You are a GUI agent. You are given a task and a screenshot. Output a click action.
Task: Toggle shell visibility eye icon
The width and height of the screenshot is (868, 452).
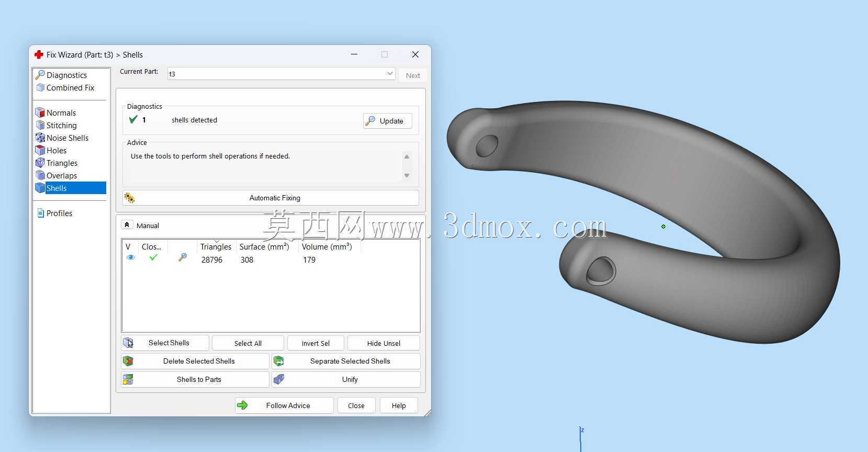[x=131, y=257]
